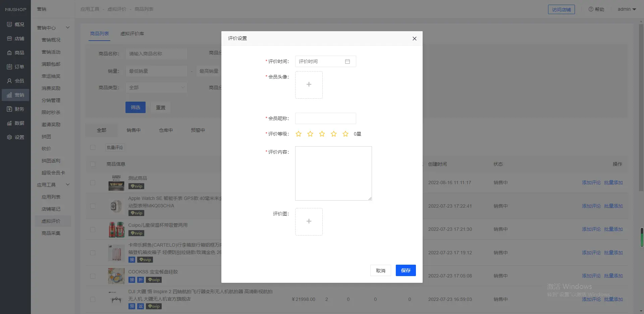Select the 销售中 status tab

133,130
